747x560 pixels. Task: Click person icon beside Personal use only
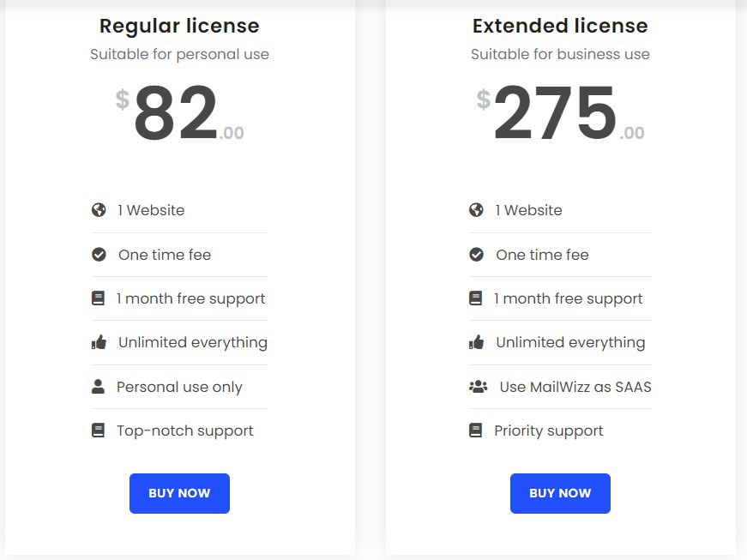pos(98,387)
